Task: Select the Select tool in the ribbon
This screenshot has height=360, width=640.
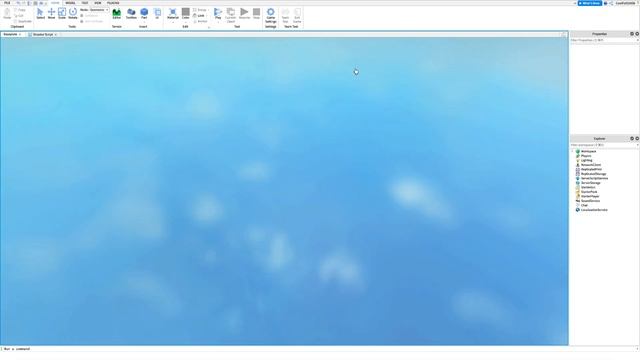Action: pyautogui.click(x=40, y=13)
